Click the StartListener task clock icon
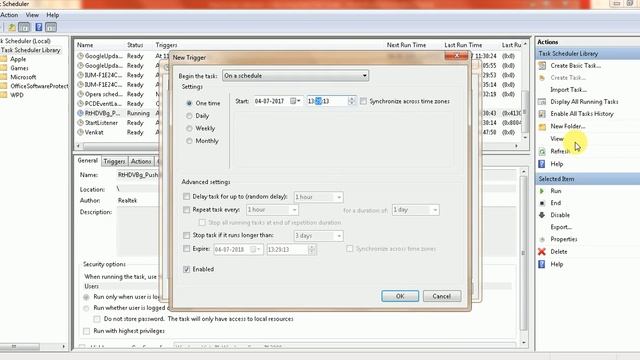The height and width of the screenshot is (360, 640). coord(80,123)
